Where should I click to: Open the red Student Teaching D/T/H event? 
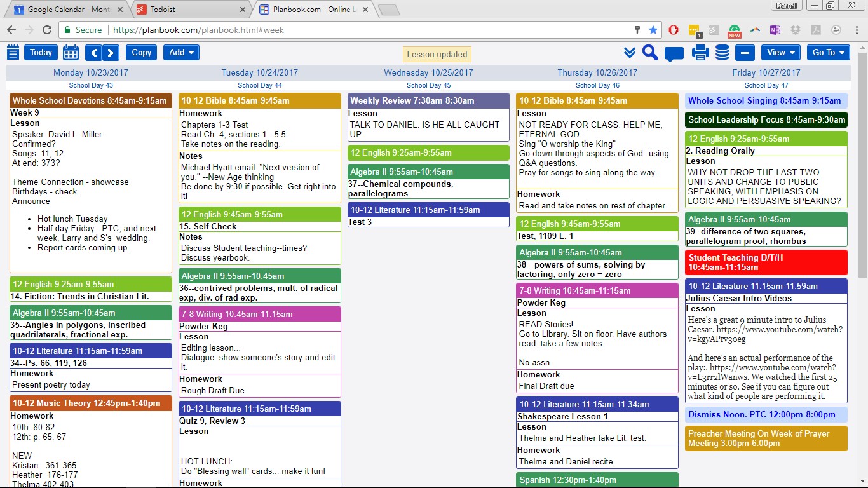(x=766, y=262)
